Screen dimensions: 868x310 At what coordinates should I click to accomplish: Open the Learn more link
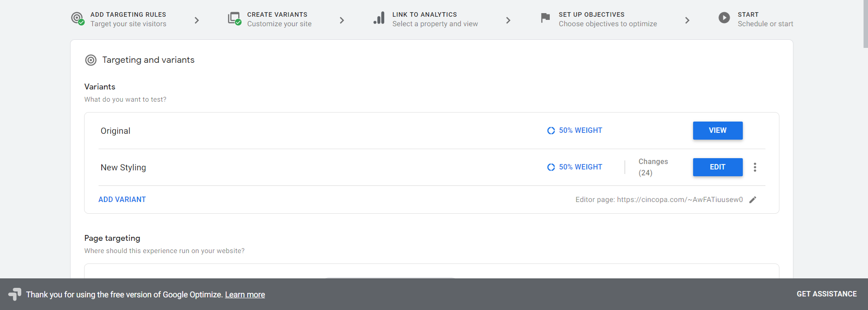245,295
